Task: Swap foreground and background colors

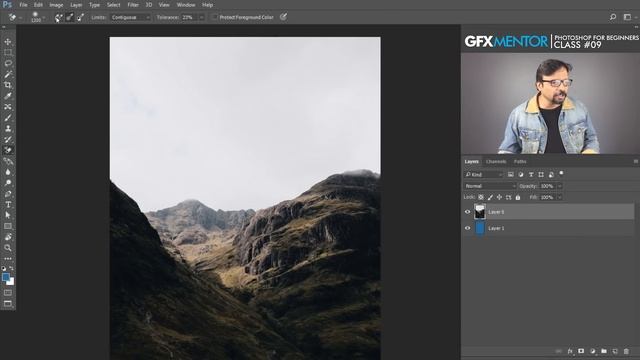Action: (x=11, y=268)
